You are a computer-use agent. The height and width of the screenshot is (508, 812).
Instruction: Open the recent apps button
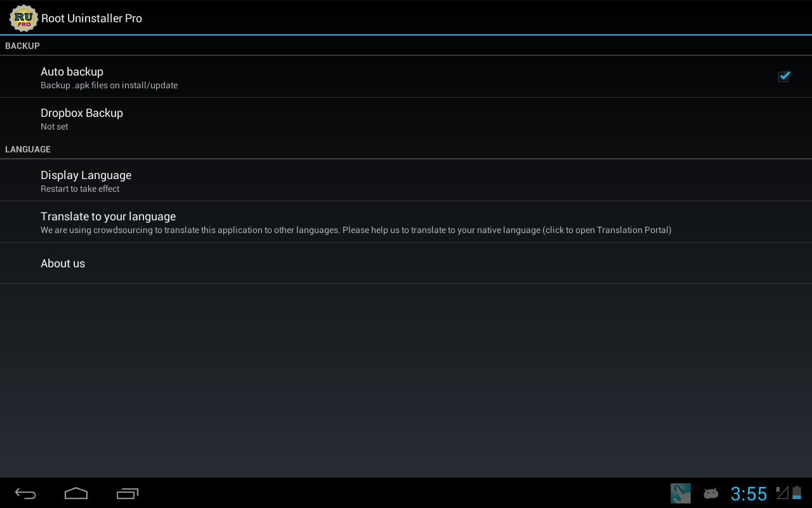[x=128, y=493]
